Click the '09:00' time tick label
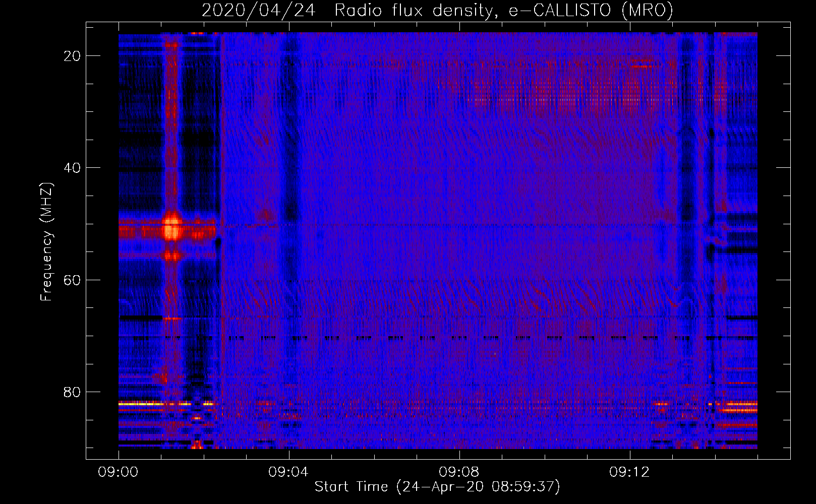 coord(119,472)
